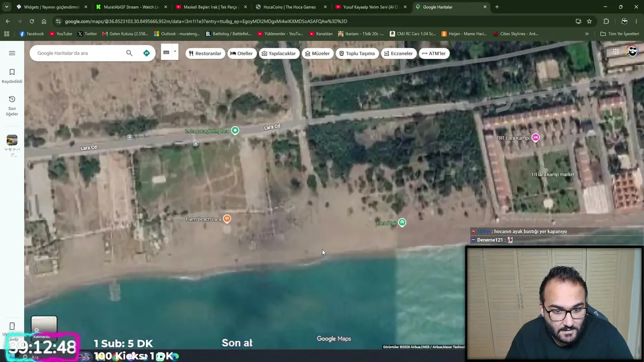Screen dimensions: 644x362
Task: Click the search magnifier icon
Action: pyautogui.click(x=129, y=53)
